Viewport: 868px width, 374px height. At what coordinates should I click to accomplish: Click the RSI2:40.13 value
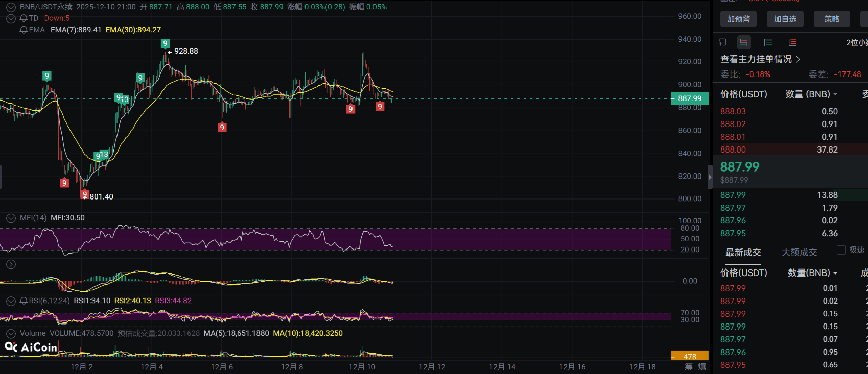(x=133, y=301)
